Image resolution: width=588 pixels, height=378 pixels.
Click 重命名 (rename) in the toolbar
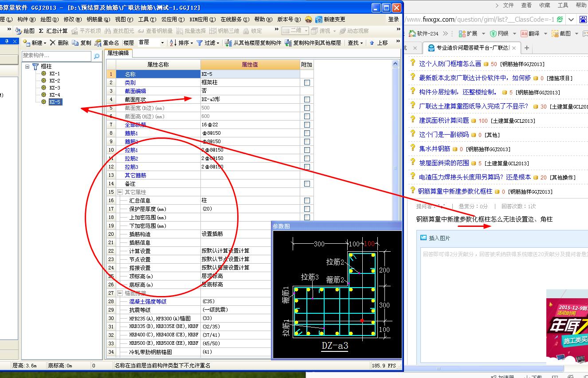107,43
